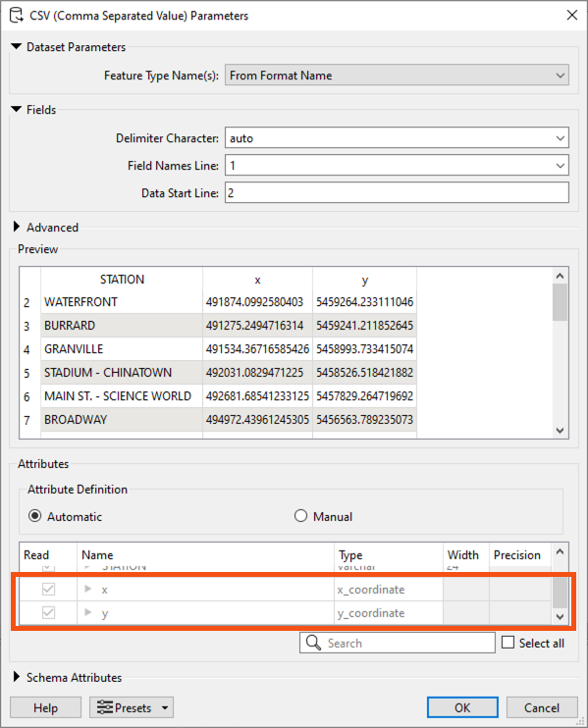Screen dimensions: 588x728
Task: Click the STATION column header in preview
Action: pos(122,279)
